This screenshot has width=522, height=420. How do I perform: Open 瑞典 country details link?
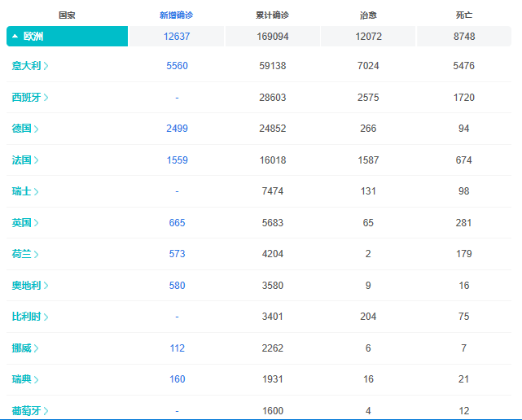pos(25,379)
